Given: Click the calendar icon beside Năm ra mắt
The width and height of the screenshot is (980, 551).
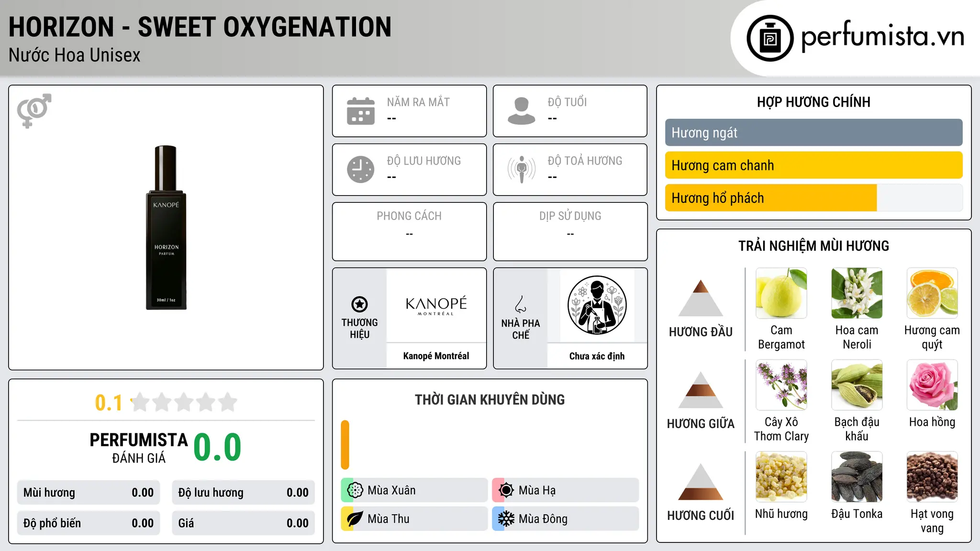Looking at the screenshot, I should click(x=361, y=111).
